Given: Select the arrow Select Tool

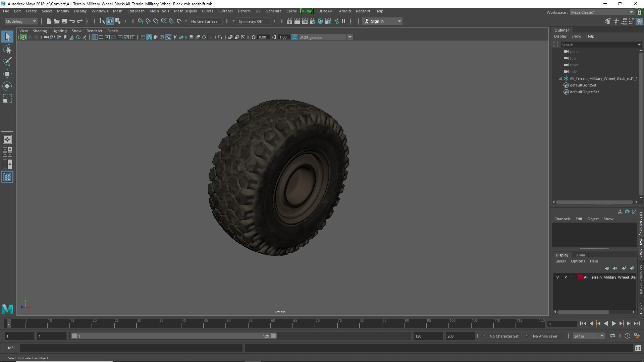Looking at the screenshot, I should [x=7, y=37].
